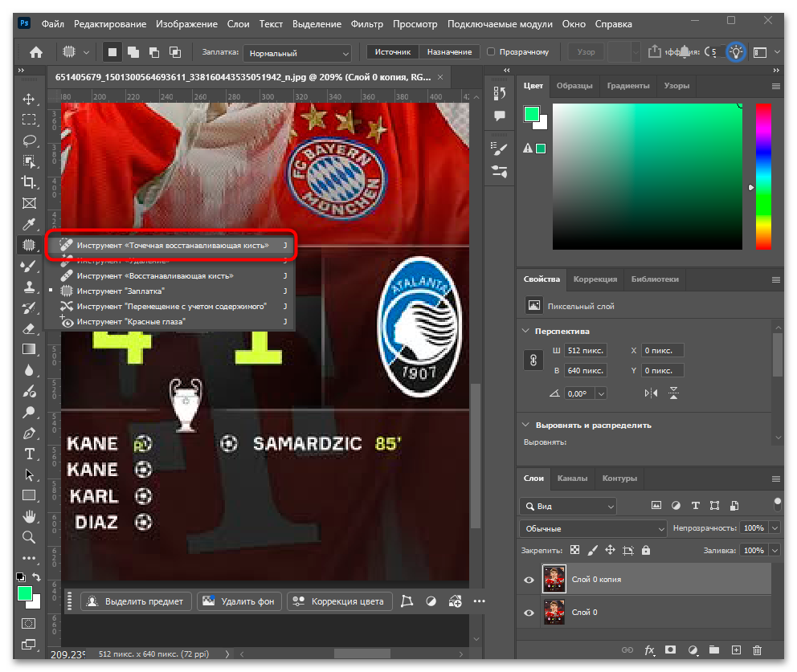Switch to the Каналы tab

572,478
